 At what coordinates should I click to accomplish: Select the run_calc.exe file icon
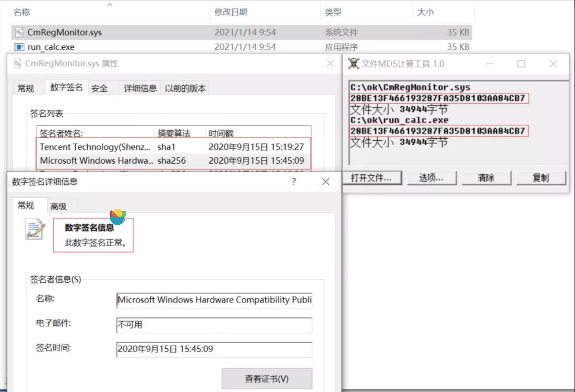(x=19, y=47)
